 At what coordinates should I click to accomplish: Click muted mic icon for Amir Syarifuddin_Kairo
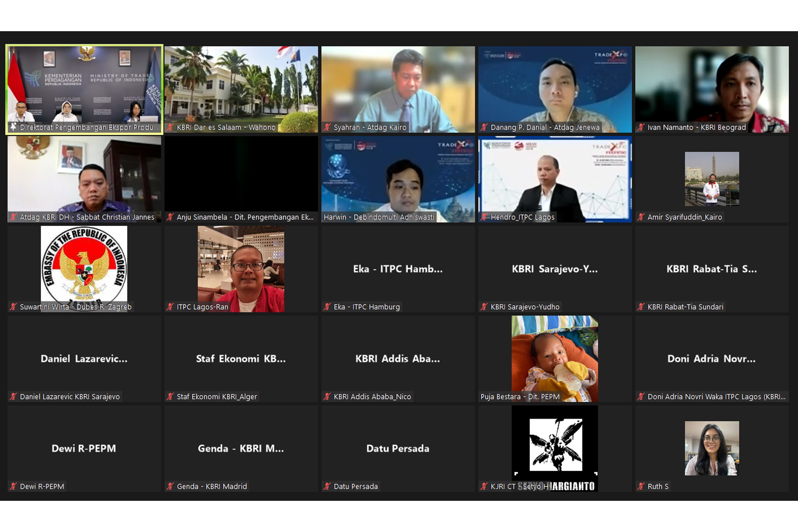click(x=641, y=217)
